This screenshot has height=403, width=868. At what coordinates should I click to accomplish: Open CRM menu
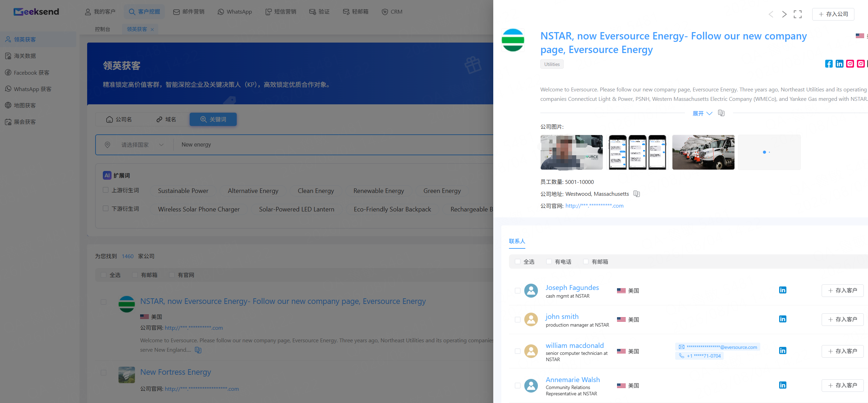(392, 12)
